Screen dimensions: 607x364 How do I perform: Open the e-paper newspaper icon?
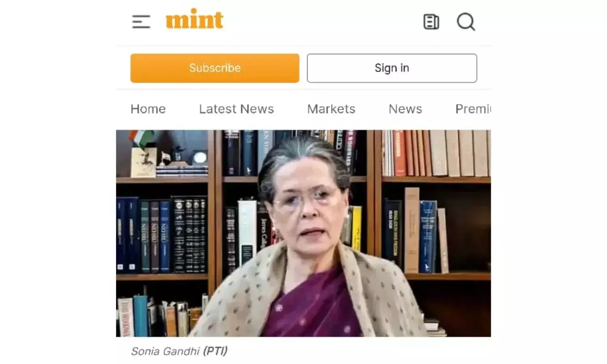[x=431, y=22]
